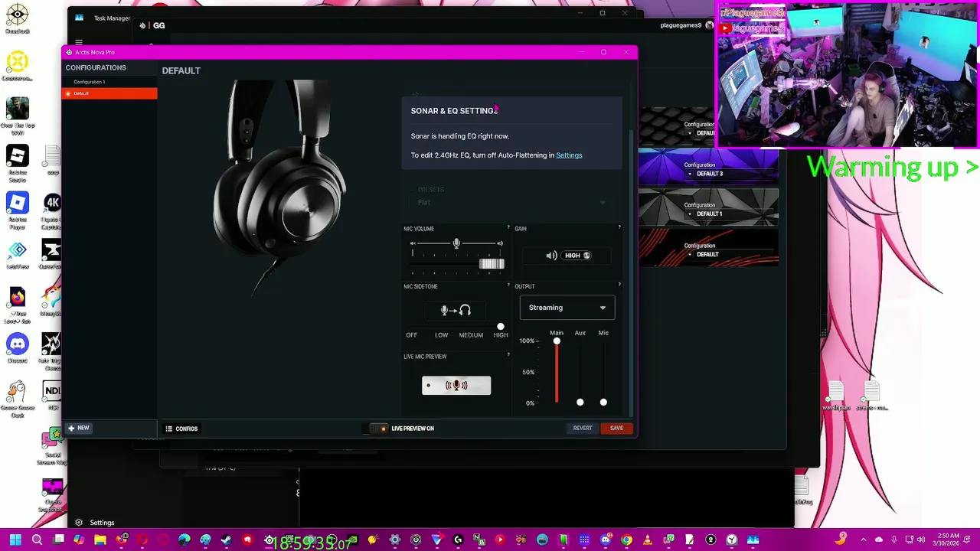This screenshot has height=551, width=980.
Task: Open Steam from the taskbar
Action: tap(226, 540)
